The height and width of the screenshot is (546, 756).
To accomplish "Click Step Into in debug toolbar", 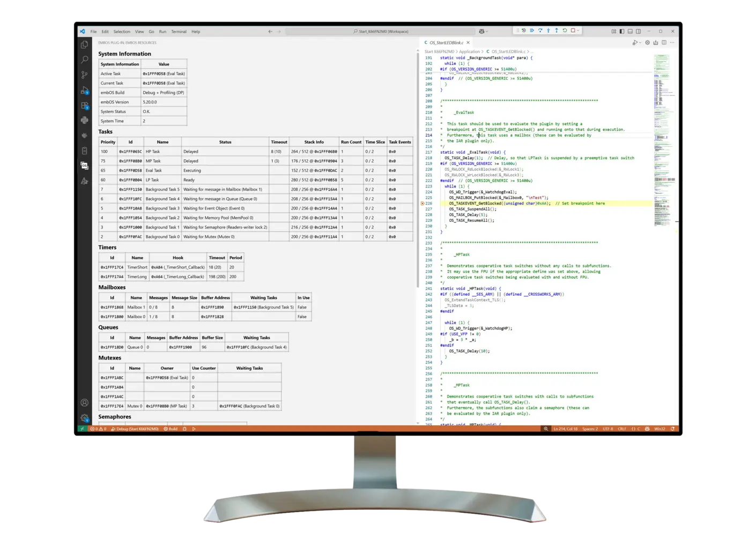I will (548, 31).
